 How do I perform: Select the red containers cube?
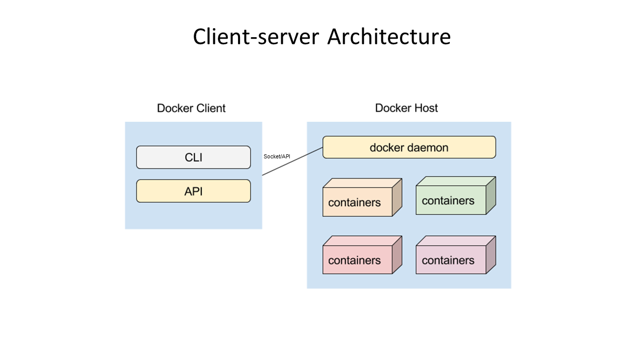click(x=362, y=255)
